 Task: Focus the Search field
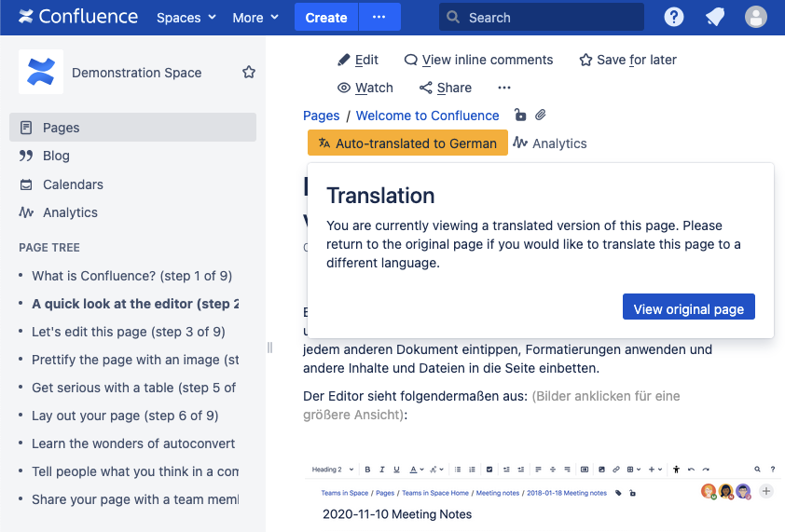point(541,18)
